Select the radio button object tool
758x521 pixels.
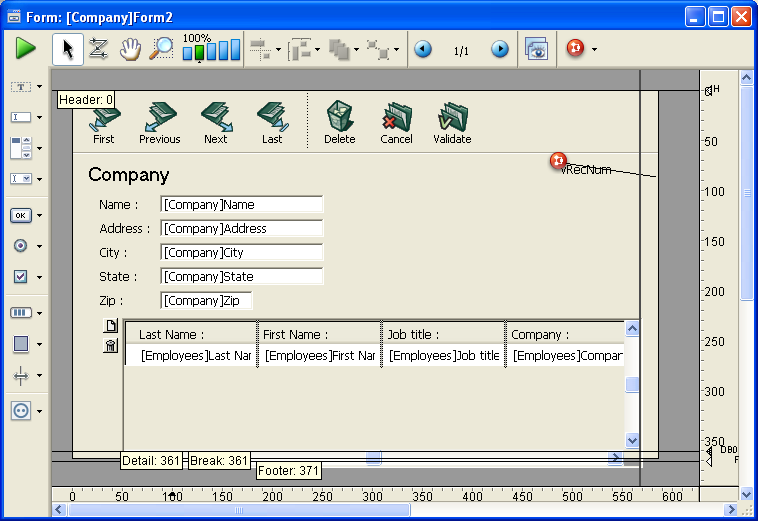coord(21,245)
